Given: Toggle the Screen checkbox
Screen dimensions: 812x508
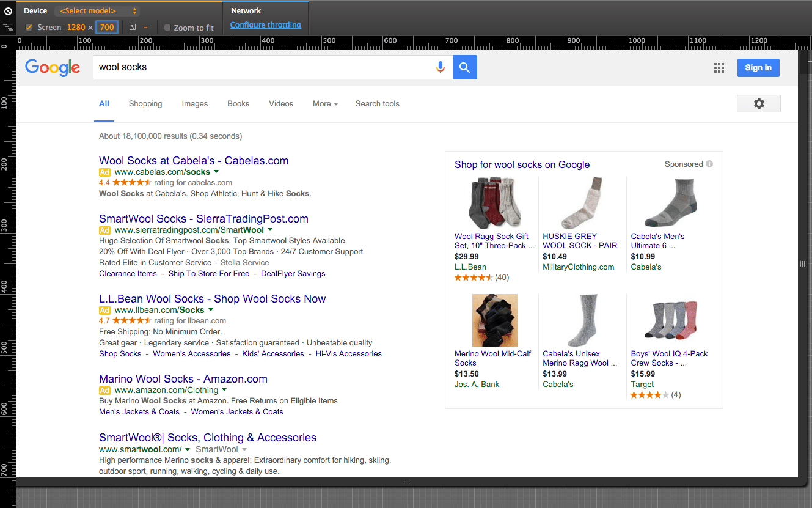Looking at the screenshot, I should pos(29,28).
